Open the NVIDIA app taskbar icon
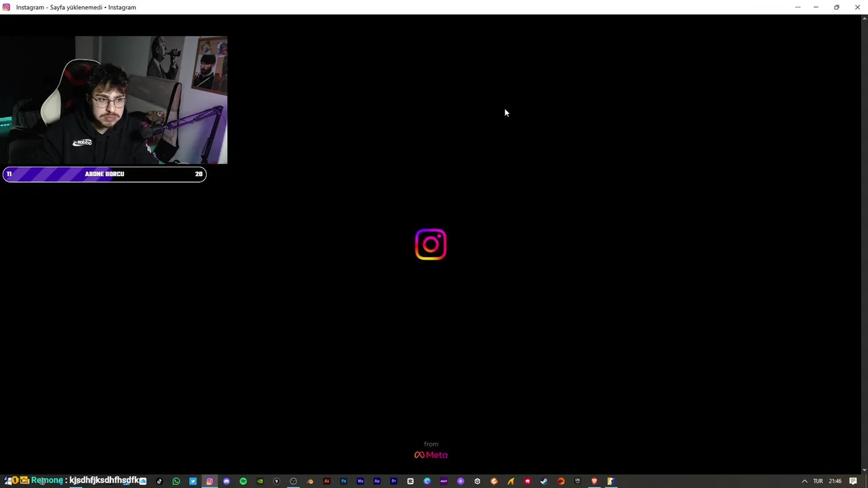This screenshot has height=488, width=868. pos(260,481)
